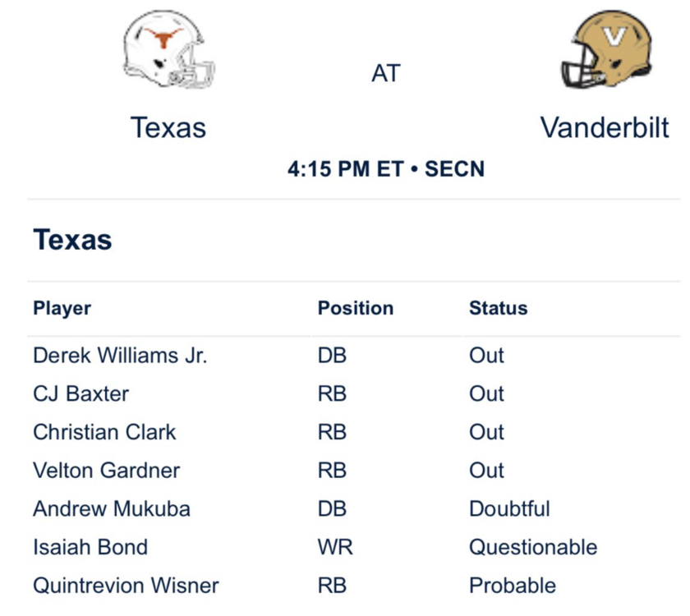Click the Questionable status for Isaiah Bond
690x616 pixels.
pos(532,547)
